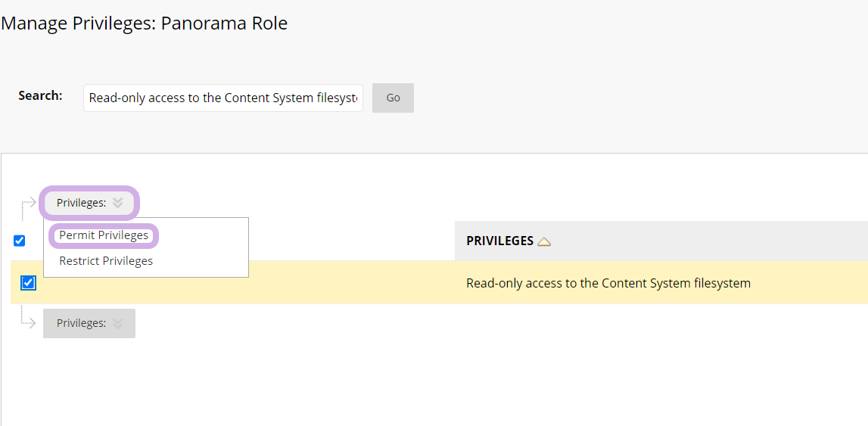The height and width of the screenshot is (426, 868).
Task: Focus the Search text field
Action: (x=222, y=98)
